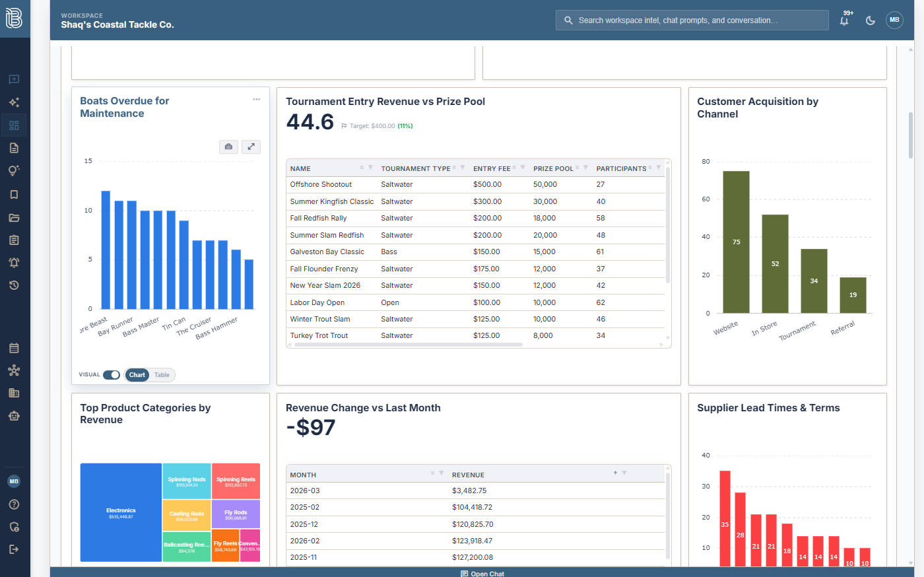Click the tournament table horizontal scrollbar
Viewport: 924px width, 577px height.
[409, 345]
